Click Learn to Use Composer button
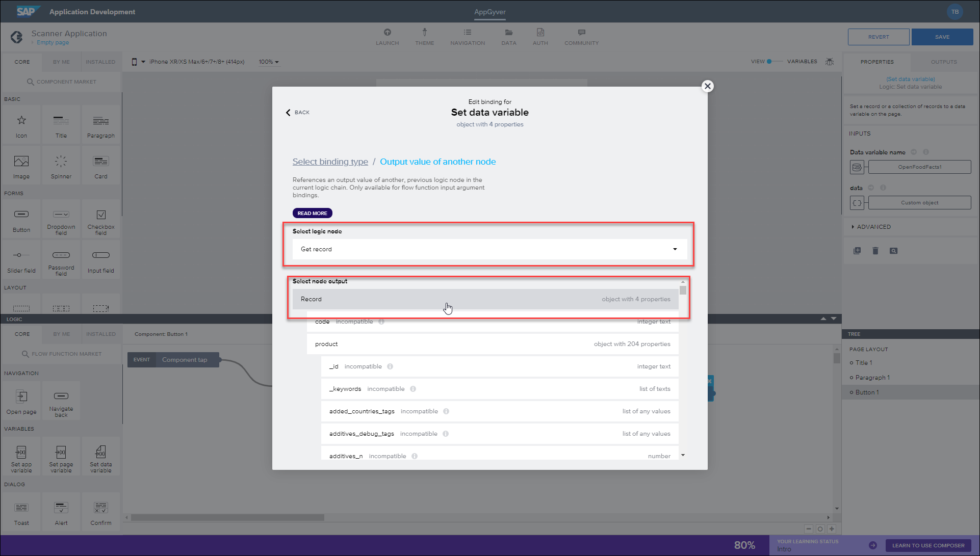The width and height of the screenshot is (980, 556). [x=928, y=545]
